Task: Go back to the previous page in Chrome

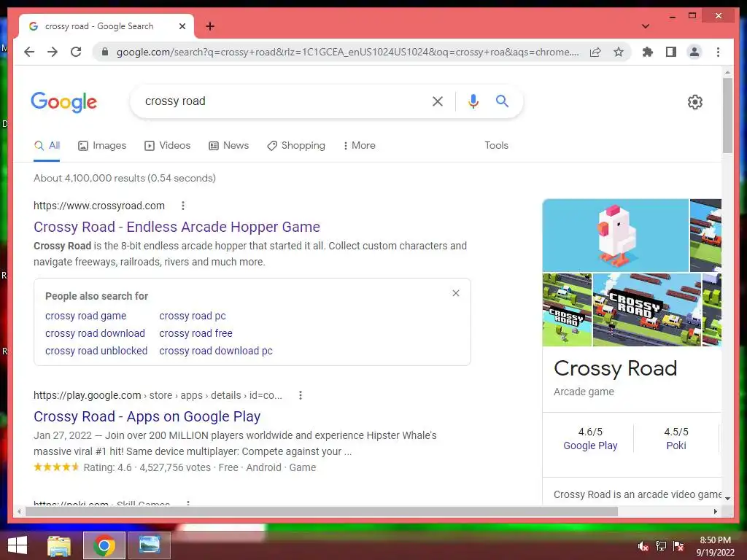Action: point(29,52)
